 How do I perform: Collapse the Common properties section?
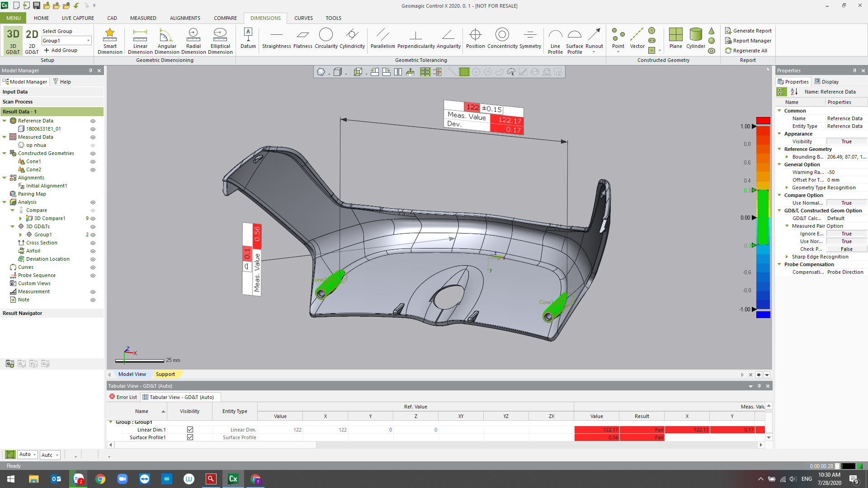[779, 111]
